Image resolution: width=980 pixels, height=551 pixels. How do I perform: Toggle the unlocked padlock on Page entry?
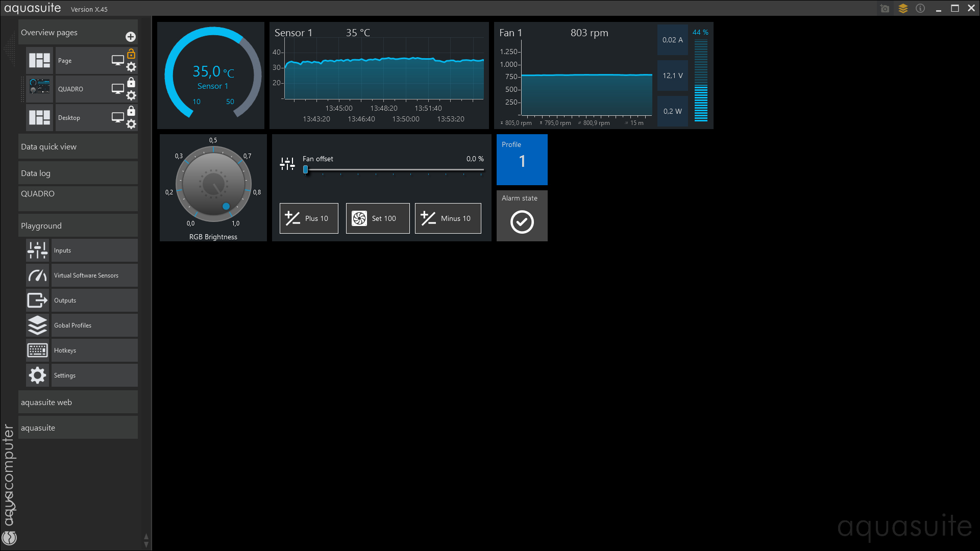[x=131, y=54]
